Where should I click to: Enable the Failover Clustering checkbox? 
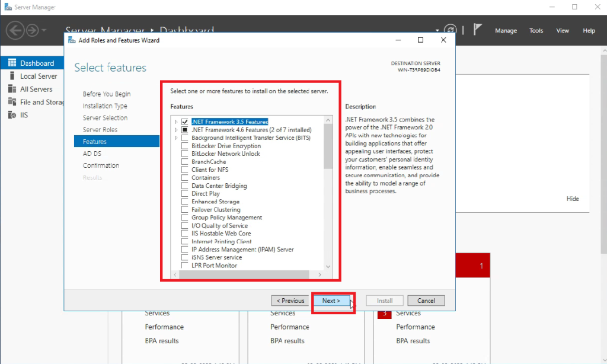186,209
